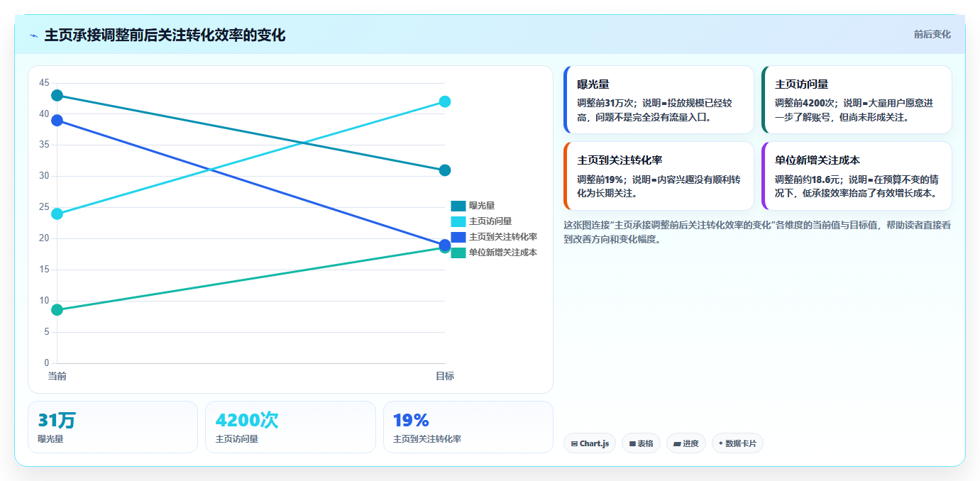Toggle 主页访问量 legend color box

[x=458, y=221]
